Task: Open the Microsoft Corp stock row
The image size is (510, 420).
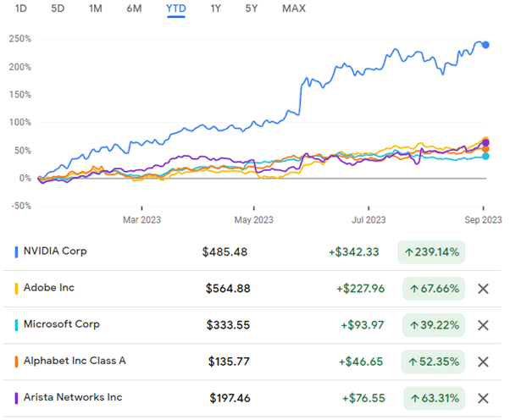Action: (252, 325)
